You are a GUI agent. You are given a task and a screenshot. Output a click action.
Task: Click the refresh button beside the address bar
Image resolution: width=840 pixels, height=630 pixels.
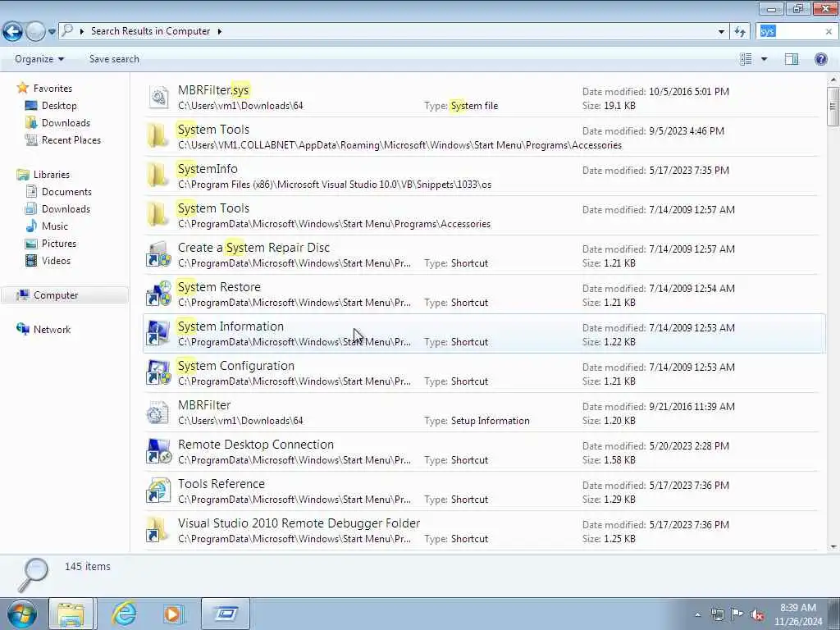point(741,32)
